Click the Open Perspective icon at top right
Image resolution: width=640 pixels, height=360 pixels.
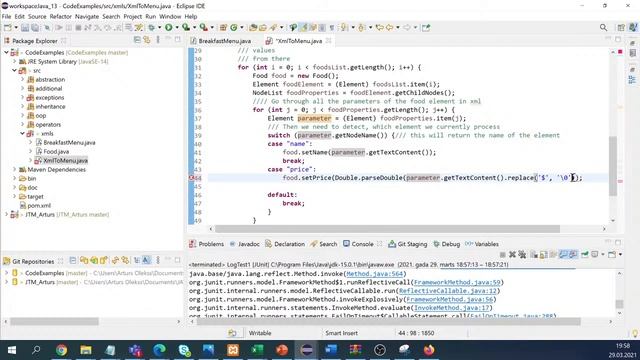tap(621, 27)
